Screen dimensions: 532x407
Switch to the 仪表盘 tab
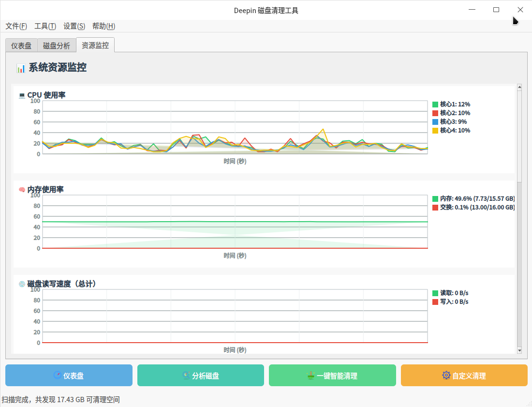click(x=21, y=46)
